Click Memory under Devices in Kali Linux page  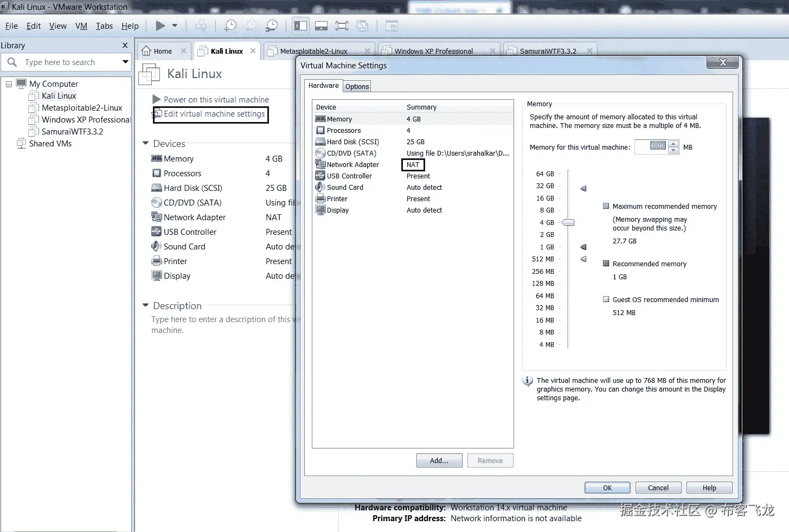tap(178, 159)
